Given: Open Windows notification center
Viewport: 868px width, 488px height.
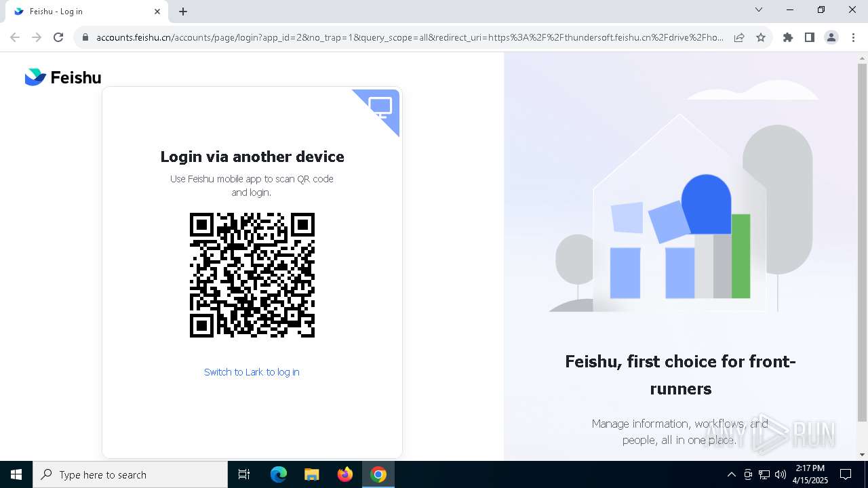Looking at the screenshot, I should click(846, 474).
